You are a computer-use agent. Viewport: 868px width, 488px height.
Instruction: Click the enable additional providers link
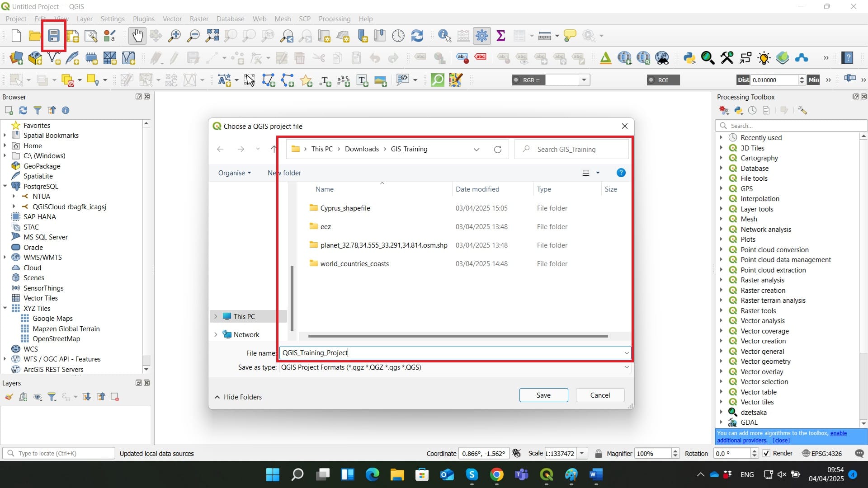pos(782,436)
